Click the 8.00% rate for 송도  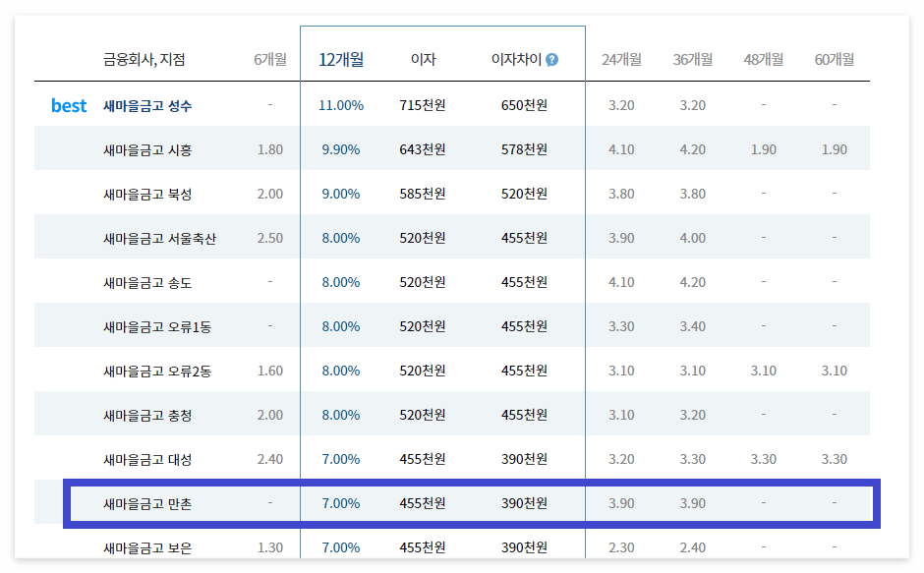(341, 282)
